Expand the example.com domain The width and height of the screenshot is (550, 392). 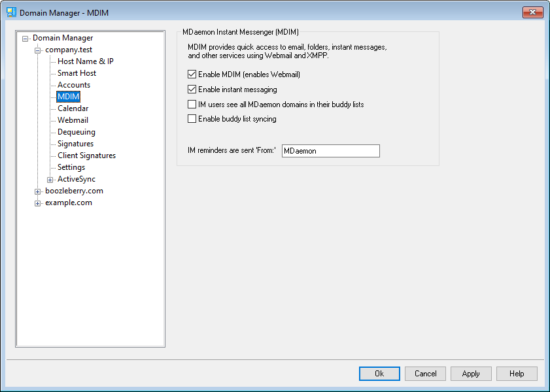tap(38, 203)
